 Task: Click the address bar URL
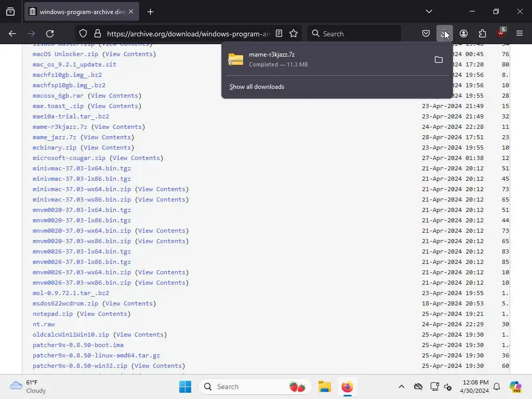[188, 34]
